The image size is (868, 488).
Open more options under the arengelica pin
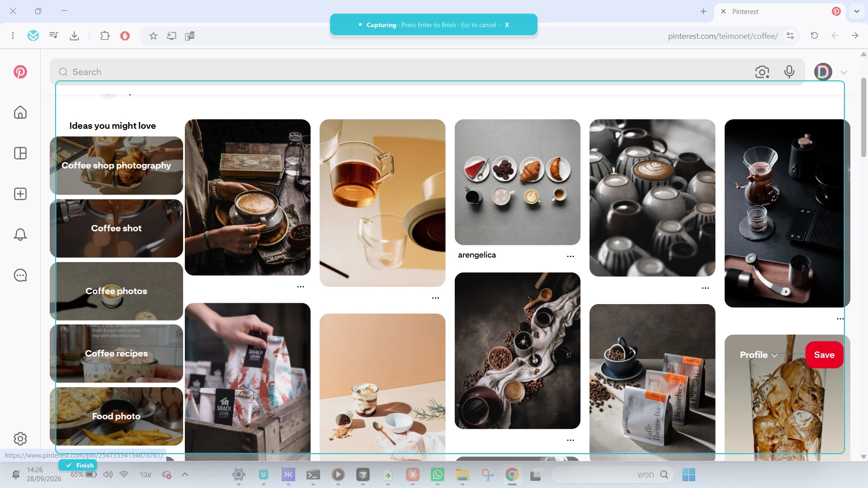[571, 256]
